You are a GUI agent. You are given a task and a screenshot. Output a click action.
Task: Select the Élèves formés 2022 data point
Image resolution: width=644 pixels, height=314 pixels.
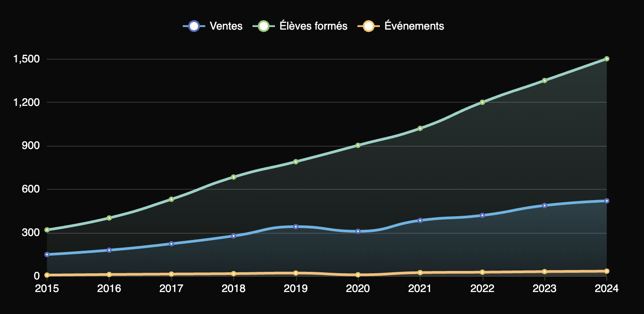pos(482,102)
